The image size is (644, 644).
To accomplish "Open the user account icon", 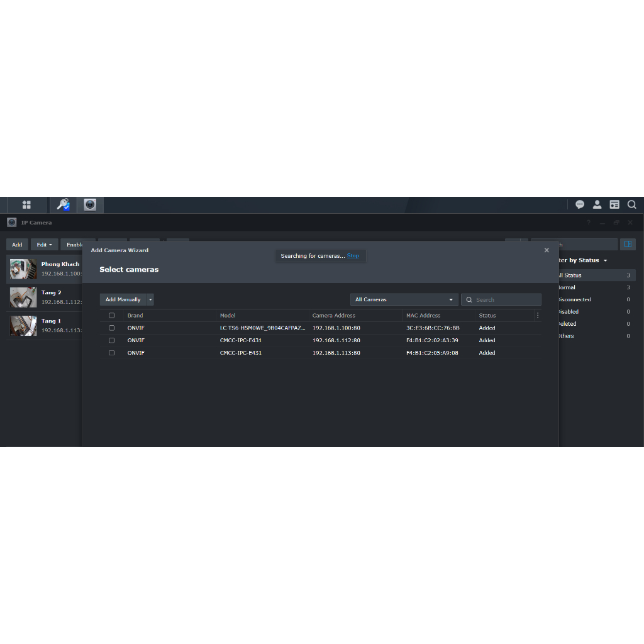I will click(x=597, y=204).
